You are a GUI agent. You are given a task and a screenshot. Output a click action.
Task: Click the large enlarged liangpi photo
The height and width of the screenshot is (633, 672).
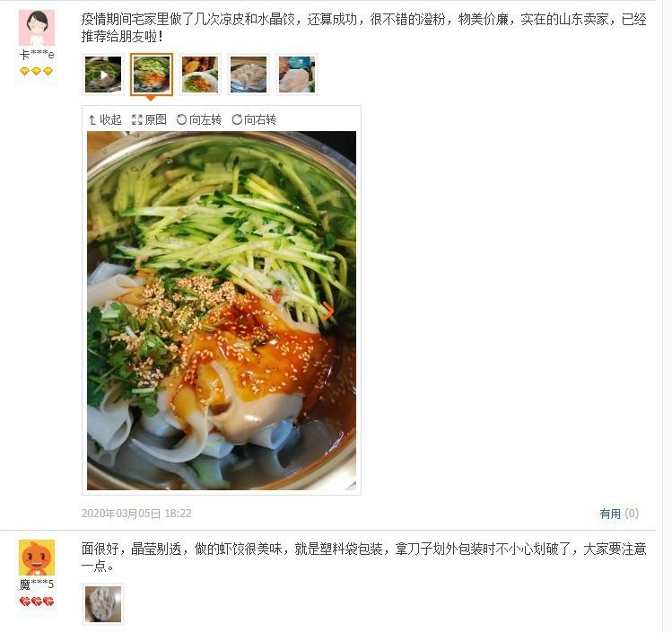pyautogui.click(x=221, y=311)
